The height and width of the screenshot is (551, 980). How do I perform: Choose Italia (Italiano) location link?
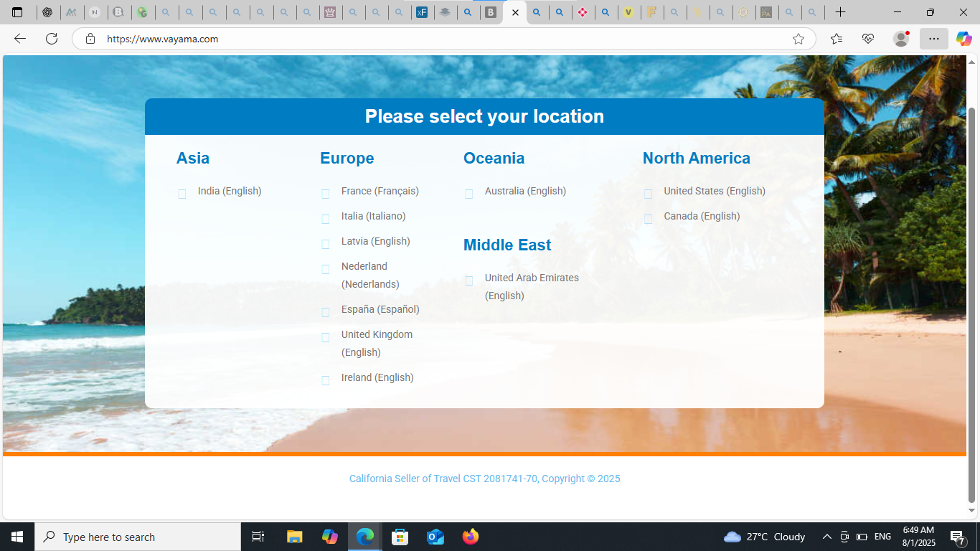(x=374, y=216)
